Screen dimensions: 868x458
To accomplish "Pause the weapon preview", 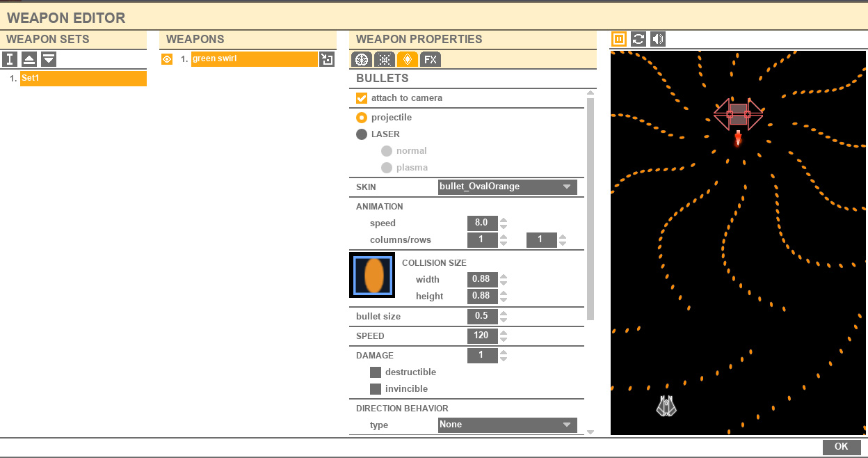I will pyautogui.click(x=619, y=39).
